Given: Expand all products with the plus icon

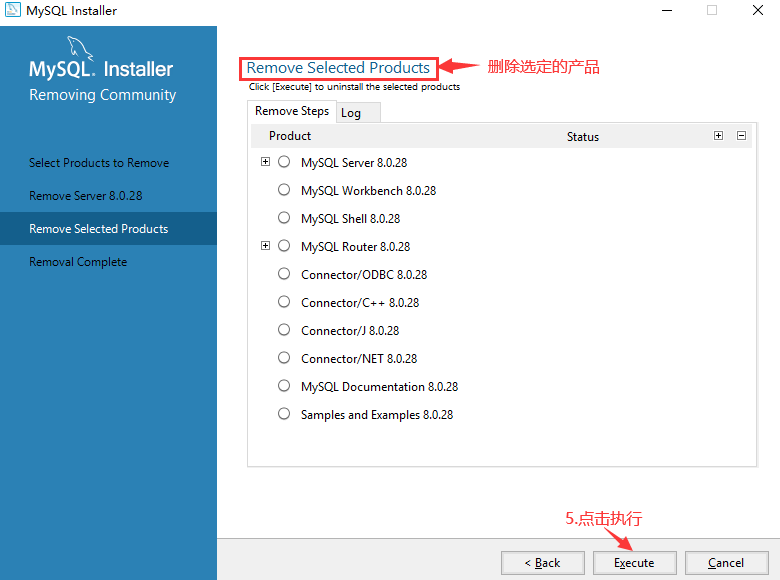Looking at the screenshot, I should 718,136.
